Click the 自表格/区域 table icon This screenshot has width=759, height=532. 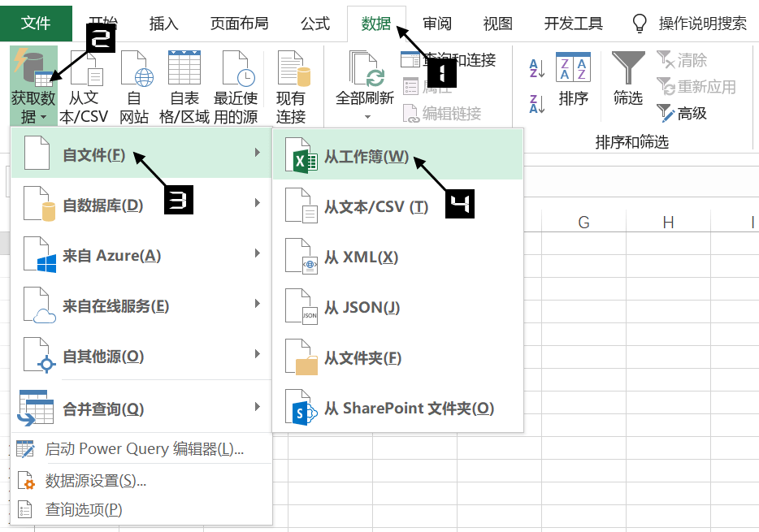pos(184,67)
